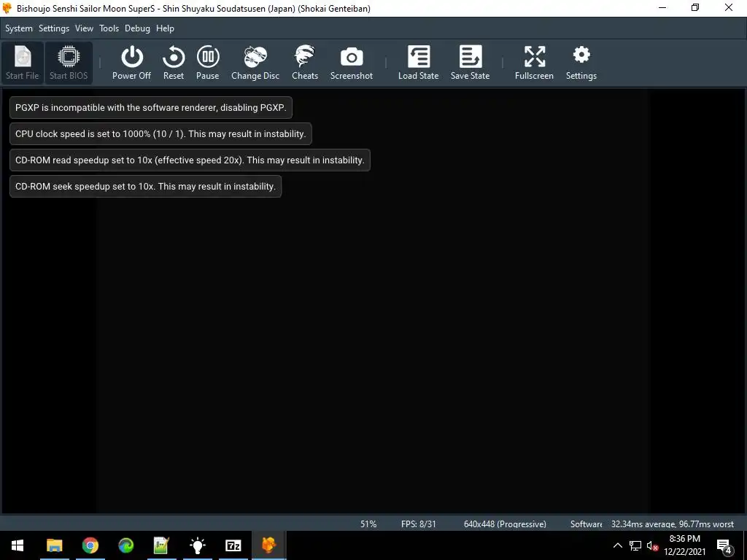The width and height of the screenshot is (747, 560).
Task: Pause the emulation
Action: point(208,63)
